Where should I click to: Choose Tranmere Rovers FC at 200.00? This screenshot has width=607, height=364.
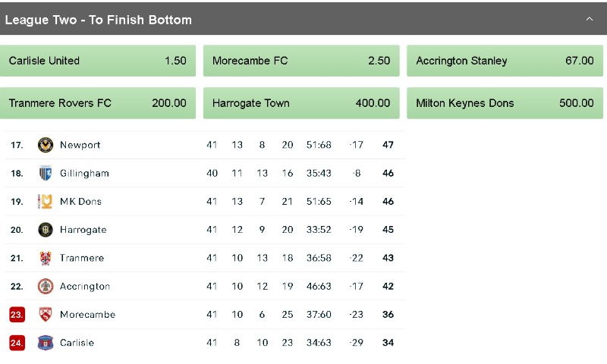(98, 103)
